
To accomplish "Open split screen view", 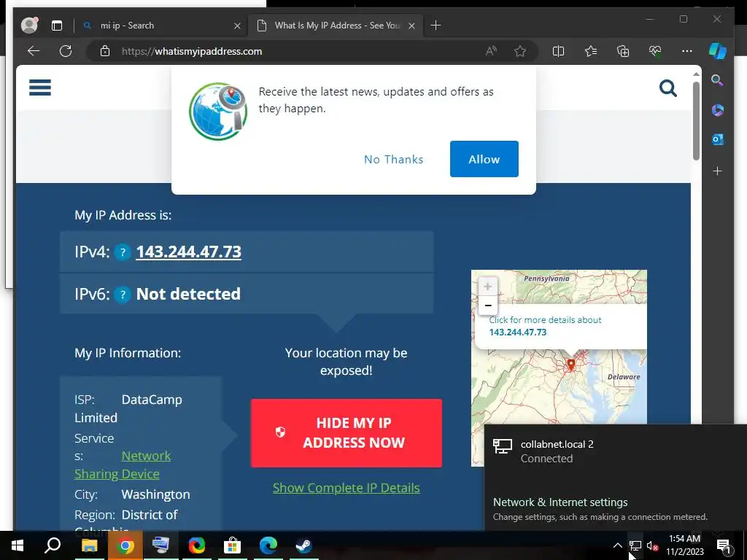I will pyautogui.click(x=558, y=51).
